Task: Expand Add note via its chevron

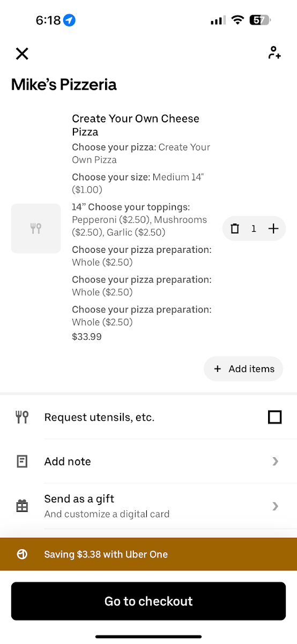Action: [275, 461]
